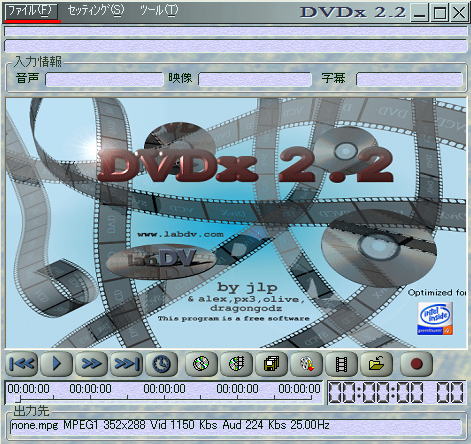Click the output field showing none.mpg MPEG1
Screen dimensions: 471x444
click(236, 426)
